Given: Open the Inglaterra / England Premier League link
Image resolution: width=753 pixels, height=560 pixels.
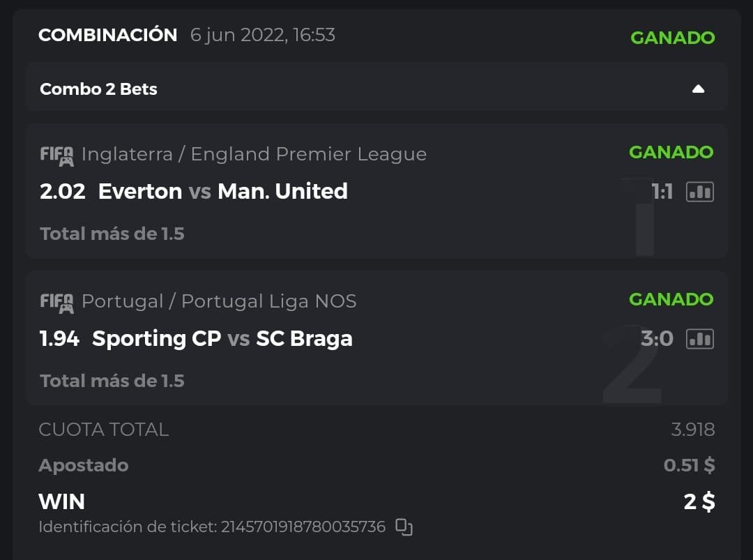Looking at the screenshot, I should pyautogui.click(x=254, y=154).
